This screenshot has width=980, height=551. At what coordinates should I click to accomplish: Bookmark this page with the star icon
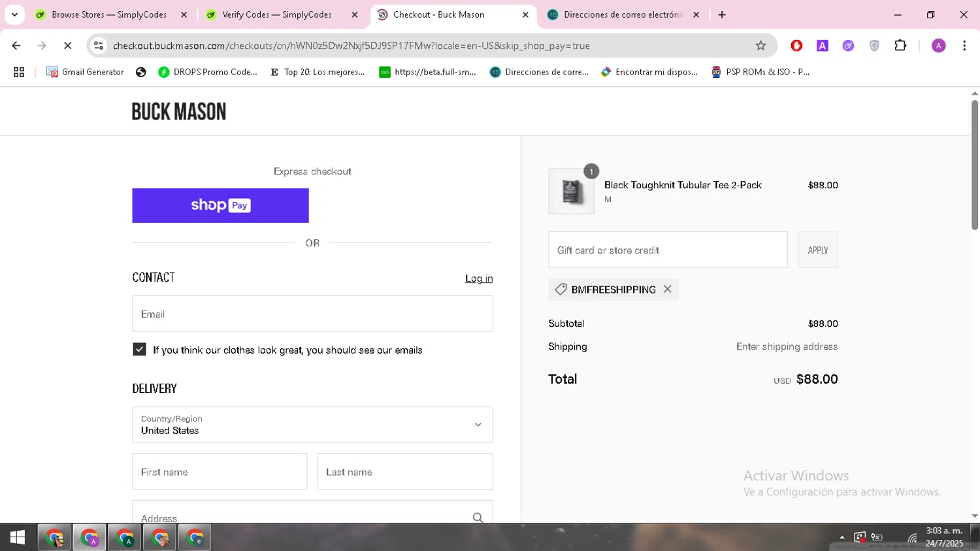point(760,46)
